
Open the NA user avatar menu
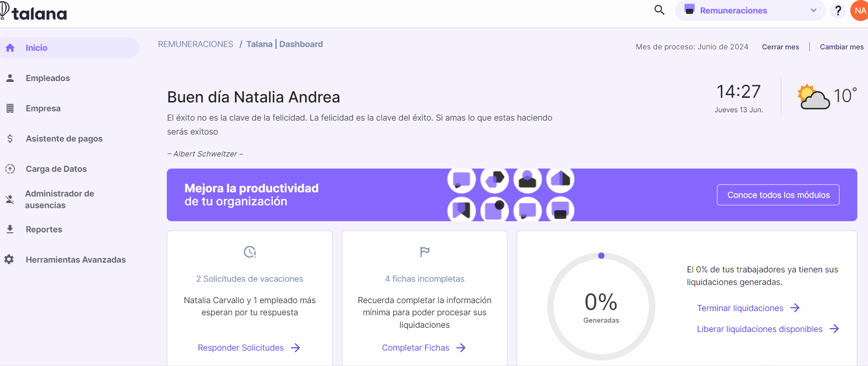[x=860, y=10]
